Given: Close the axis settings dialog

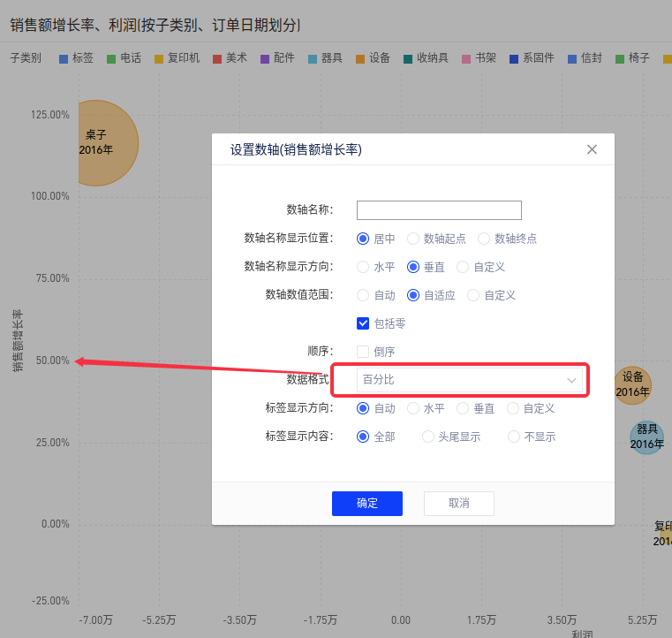Looking at the screenshot, I should point(593,150).
